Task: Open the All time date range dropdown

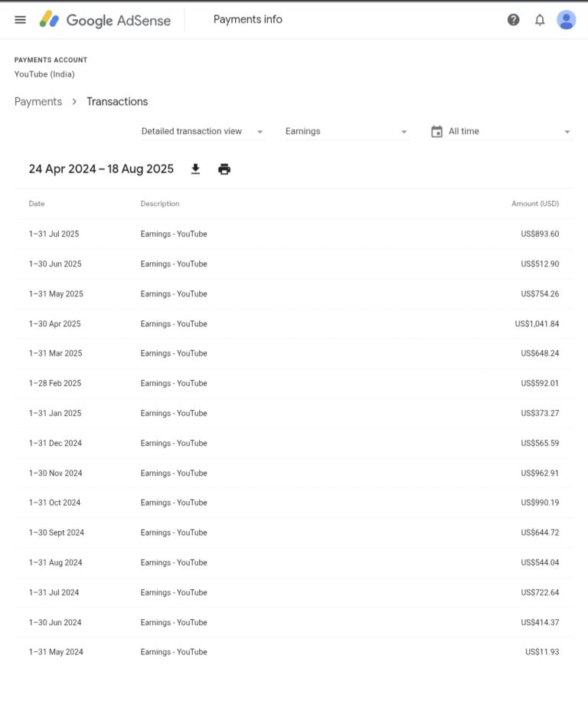Action: [x=509, y=132]
